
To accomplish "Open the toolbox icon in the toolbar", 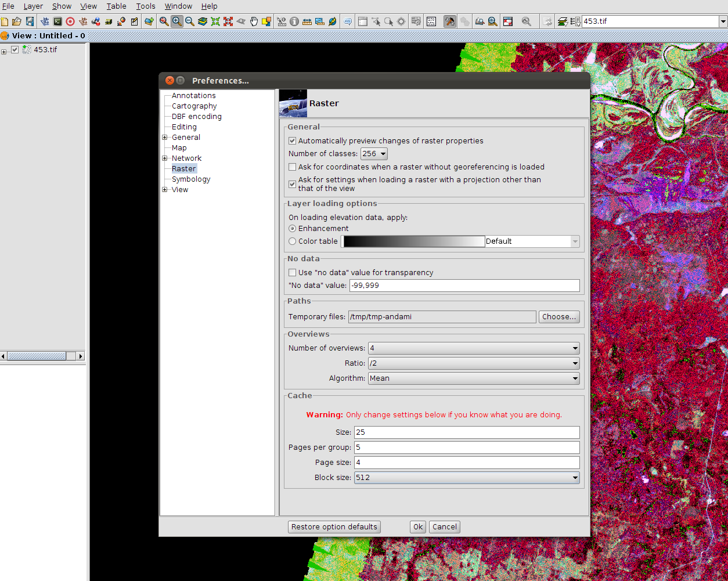I will pos(450,21).
